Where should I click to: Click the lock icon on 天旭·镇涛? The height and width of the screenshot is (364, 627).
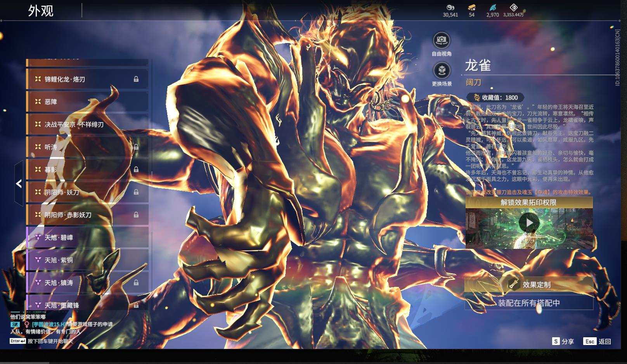[136, 283]
